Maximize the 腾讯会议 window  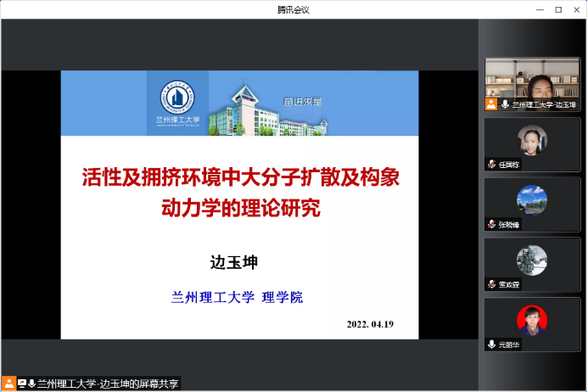[557, 9]
